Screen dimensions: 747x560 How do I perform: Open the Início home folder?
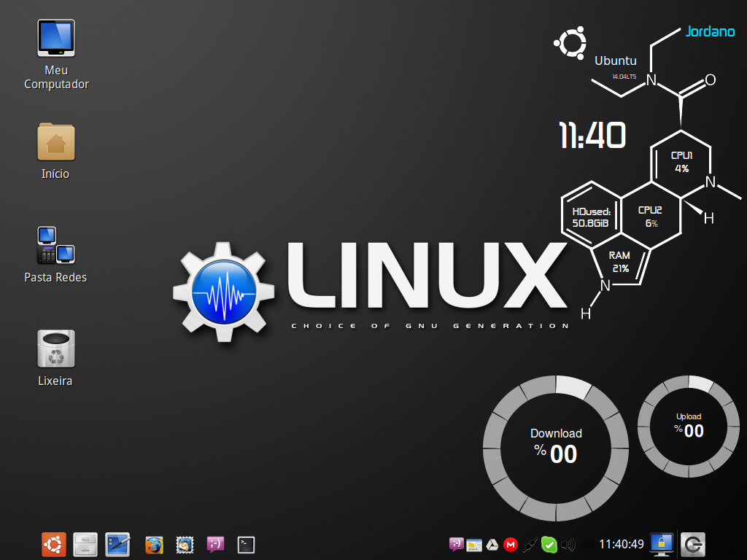(55, 152)
